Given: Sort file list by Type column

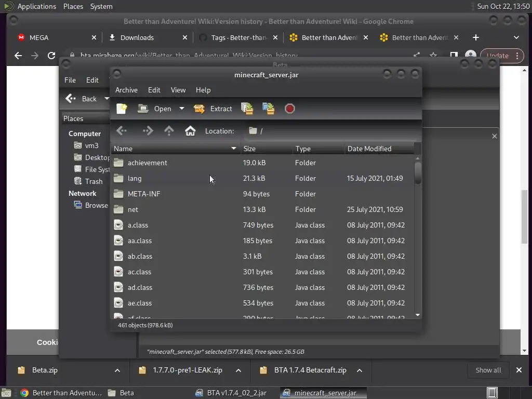Looking at the screenshot, I should click(318, 149).
